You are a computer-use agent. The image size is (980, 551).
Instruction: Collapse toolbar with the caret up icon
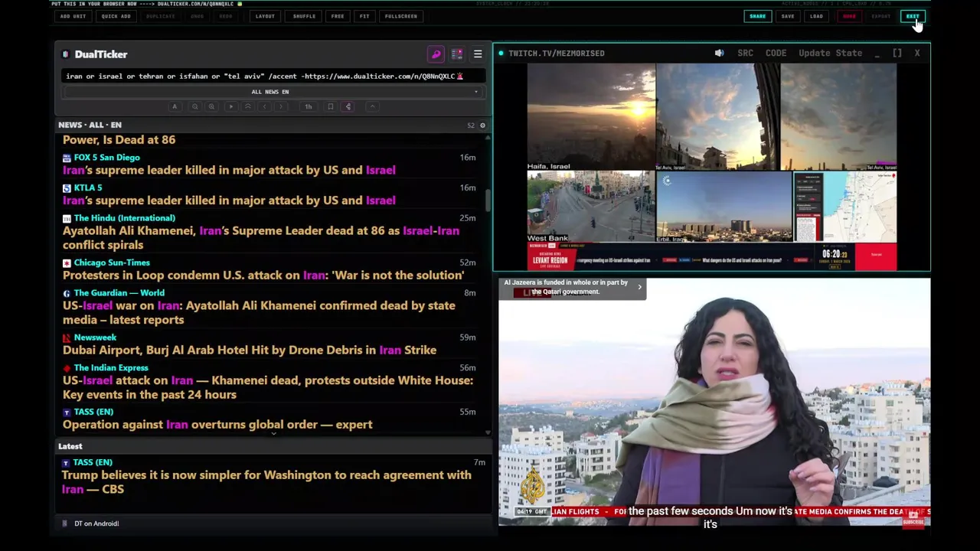372,106
